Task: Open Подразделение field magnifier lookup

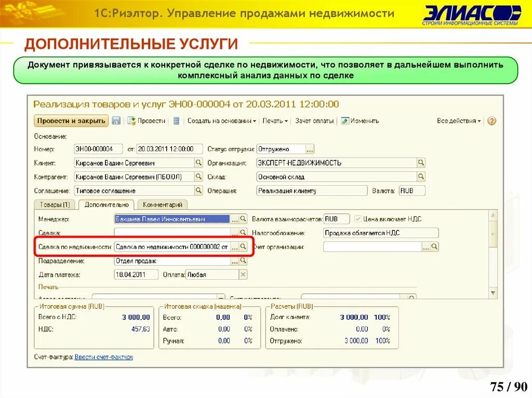Action: point(243,260)
